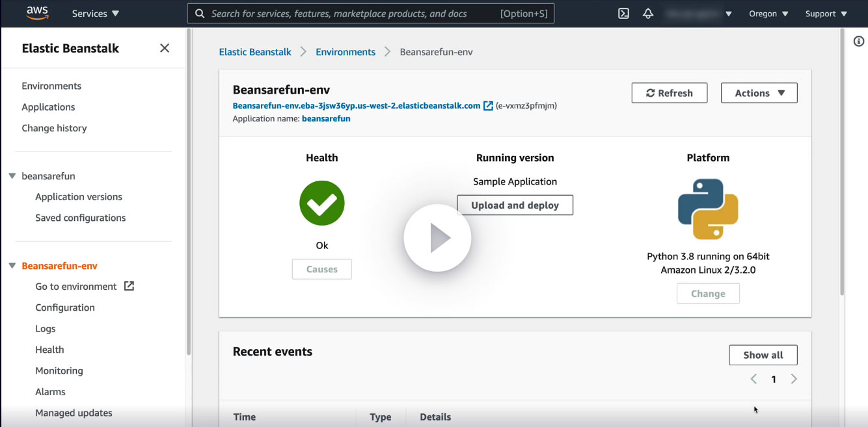Click the Environments breadcrumb link
868x427 pixels.
tap(346, 52)
